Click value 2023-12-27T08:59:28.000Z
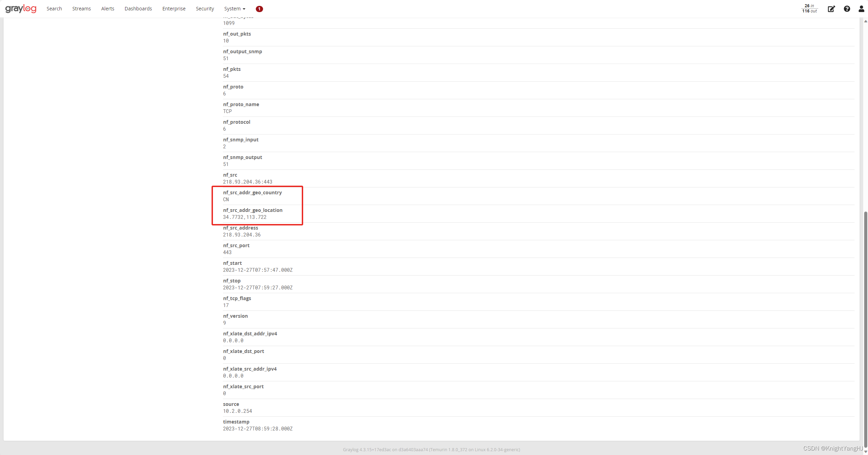 tap(258, 429)
